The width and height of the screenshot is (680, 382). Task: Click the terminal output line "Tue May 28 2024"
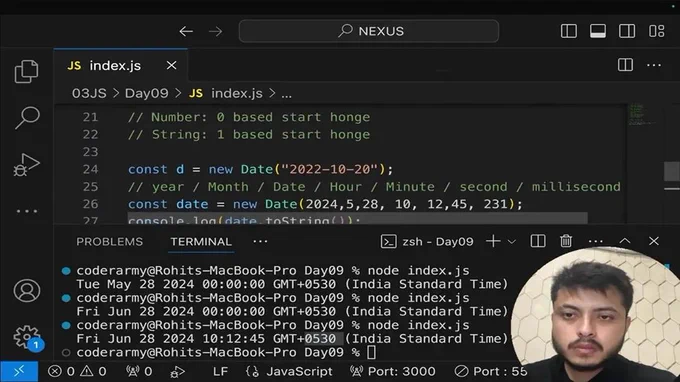(x=292, y=284)
